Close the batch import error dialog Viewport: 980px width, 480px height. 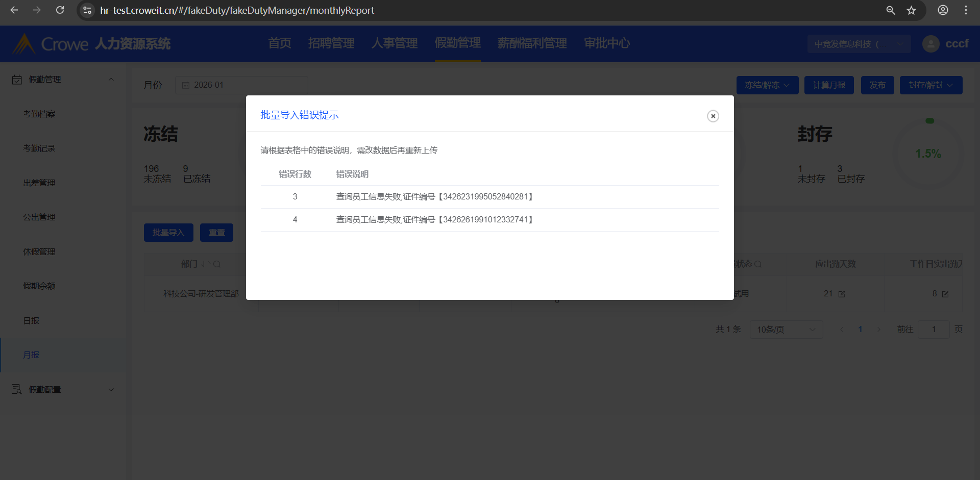point(713,116)
